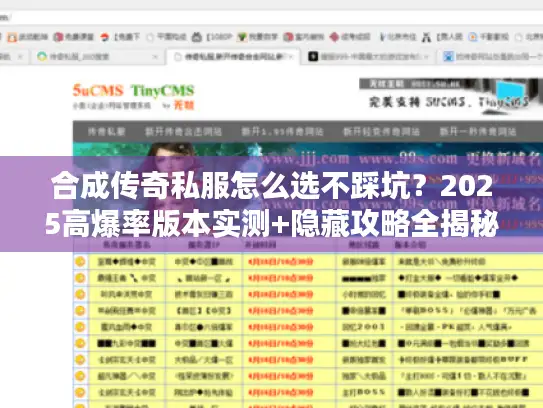The height and width of the screenshot is (408, 543).
Task: Open the bookmark with the green shield icon
Action: (x=258, y=37)
